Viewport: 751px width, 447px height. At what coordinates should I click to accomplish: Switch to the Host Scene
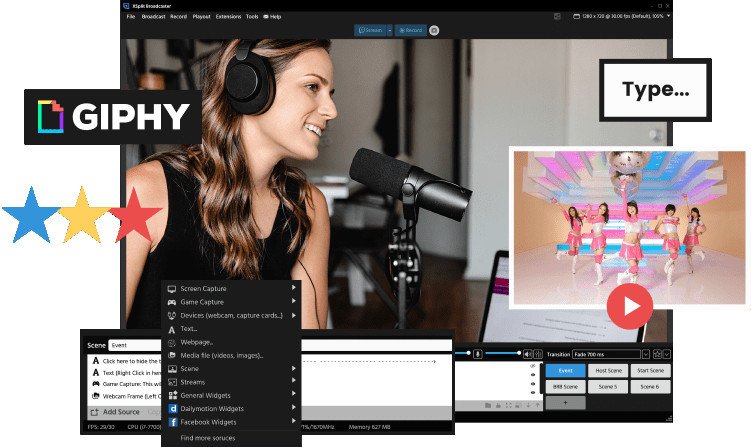(x=608, y=370)
